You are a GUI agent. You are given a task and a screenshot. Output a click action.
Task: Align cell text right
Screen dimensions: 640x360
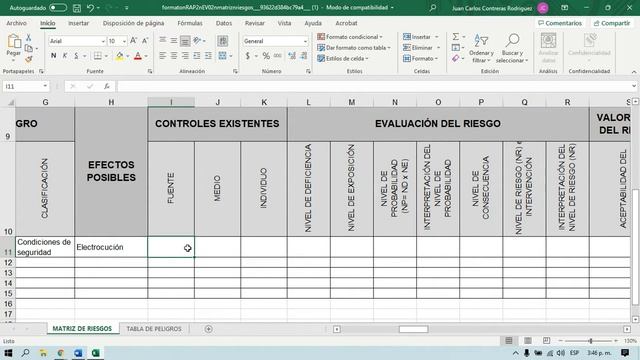coord(185,56)
